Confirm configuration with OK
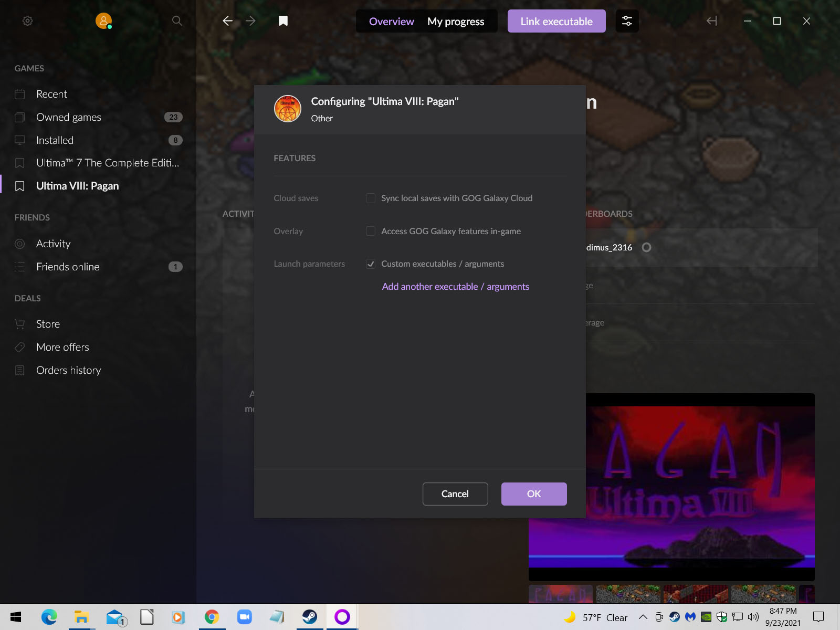Viewport: 840px width, 630px height. pyautogui.click(x=534, y=494)
